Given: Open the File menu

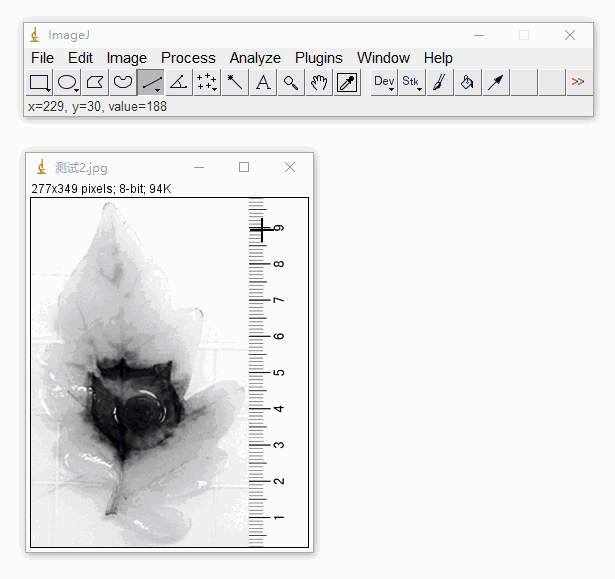Looking at the screenshot, I should pos(42,58).
